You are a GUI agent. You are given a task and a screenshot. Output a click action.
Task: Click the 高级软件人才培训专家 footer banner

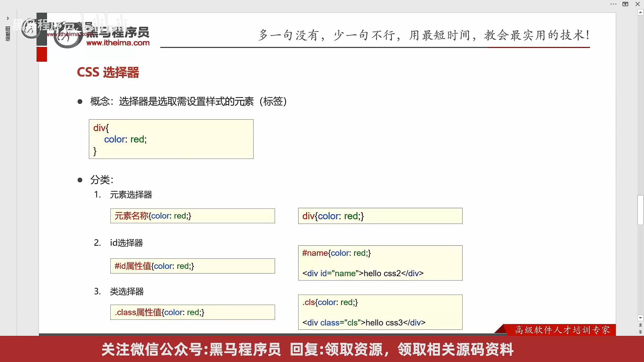tap(562, 330)
